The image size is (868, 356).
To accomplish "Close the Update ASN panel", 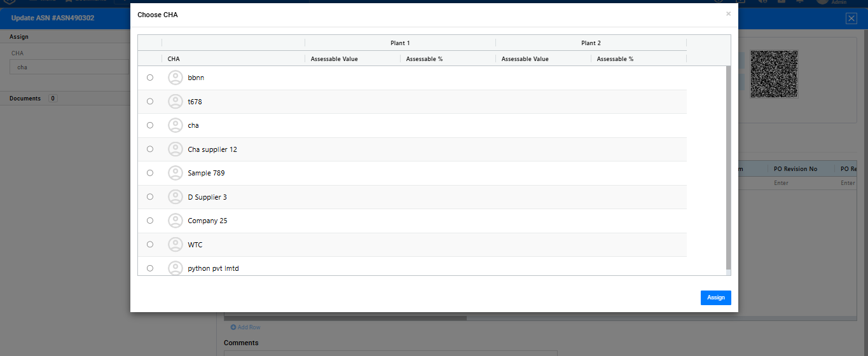I will 851,18.
